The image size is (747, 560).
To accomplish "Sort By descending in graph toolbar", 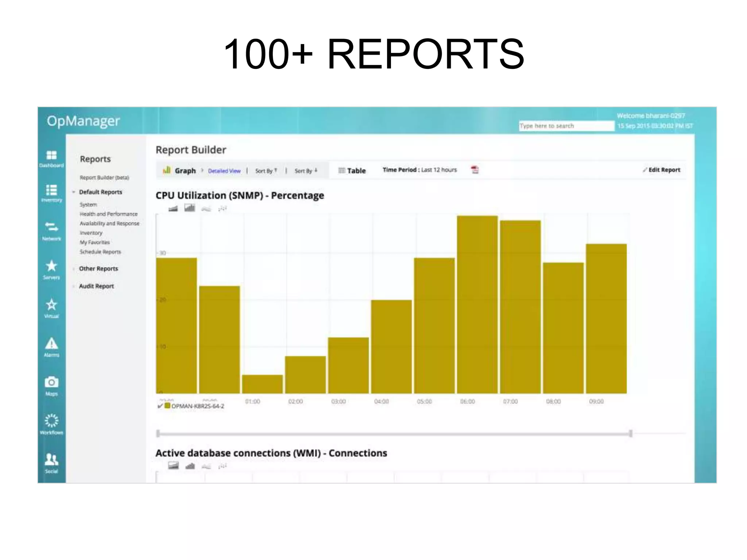I will pos(306,171).
